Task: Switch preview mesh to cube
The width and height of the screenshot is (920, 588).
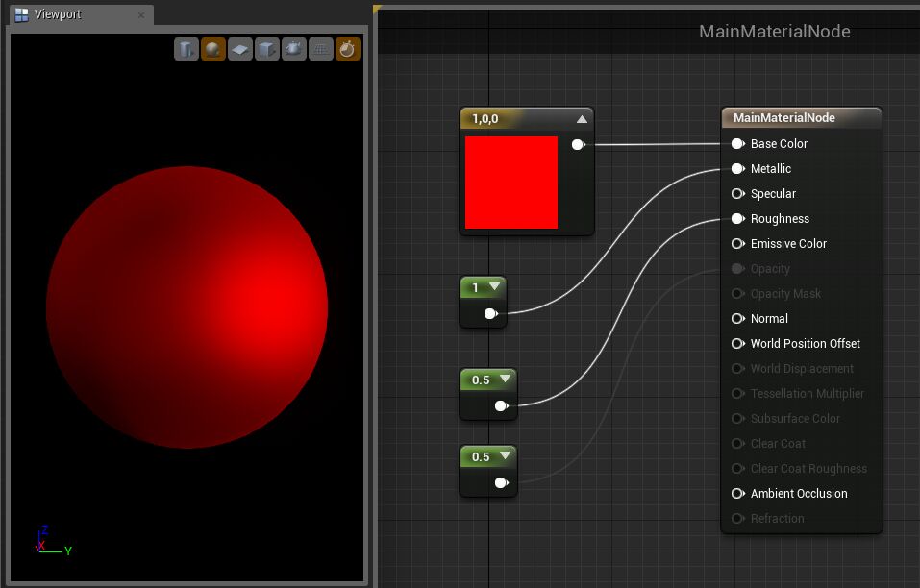Action: coord(267,49)
